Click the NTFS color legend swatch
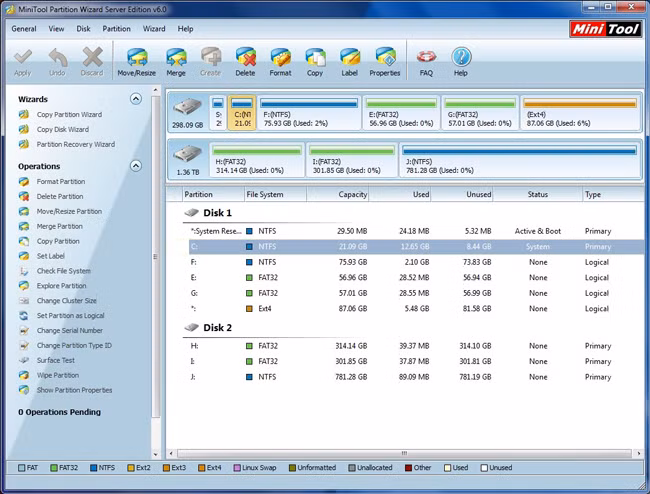650x494 pixels. (94, 467)
